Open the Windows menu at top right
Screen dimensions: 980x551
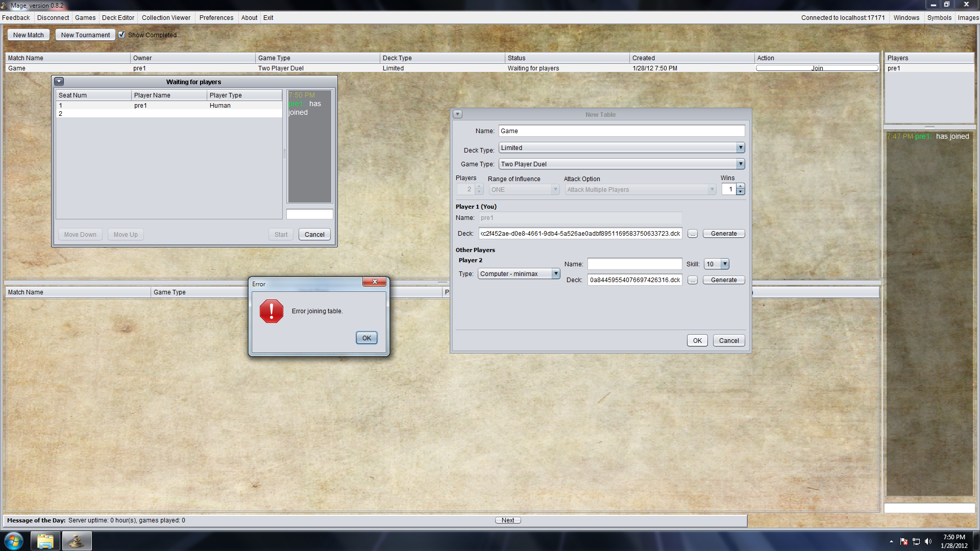point(906,17)
